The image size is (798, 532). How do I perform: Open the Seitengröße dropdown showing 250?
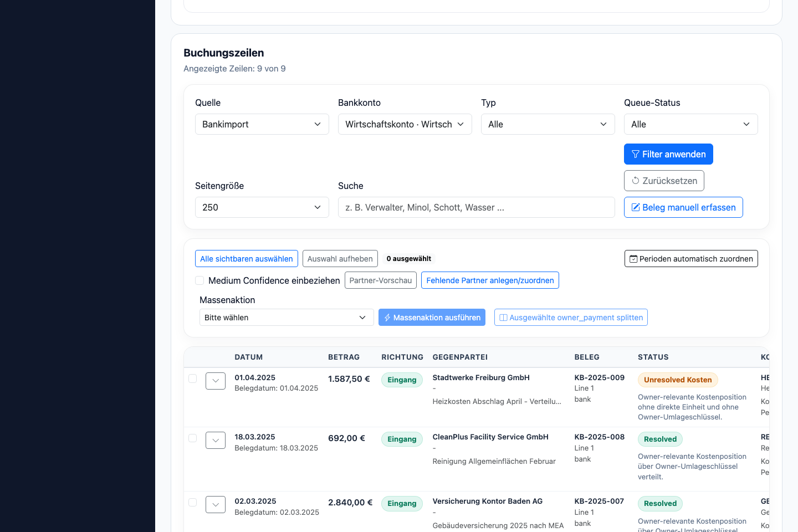click(262, 207)
